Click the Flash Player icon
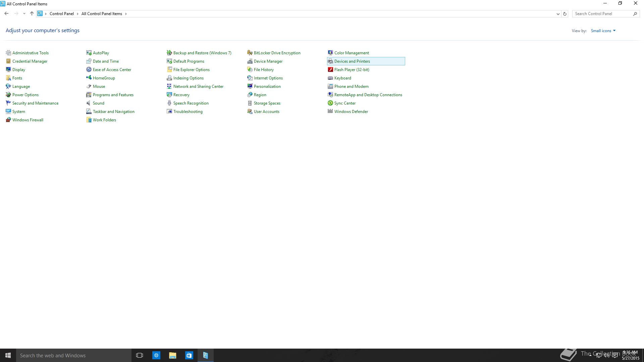 click(330, 69)
